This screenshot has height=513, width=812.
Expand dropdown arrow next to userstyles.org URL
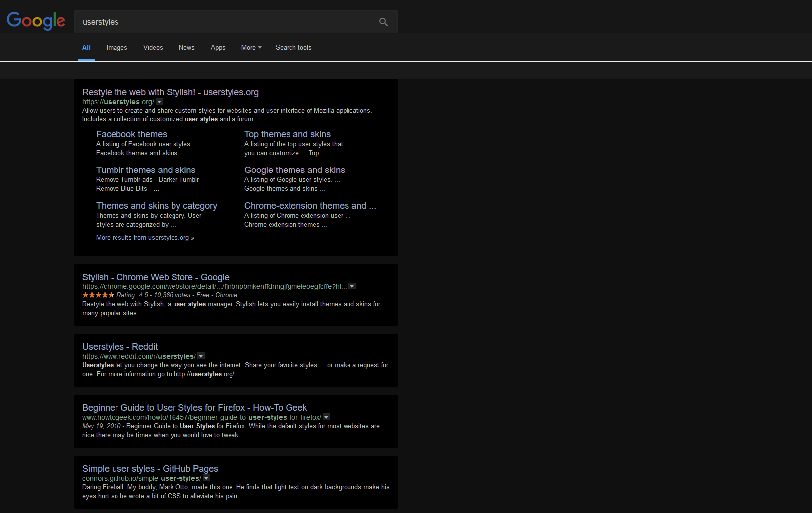[159, 102]
